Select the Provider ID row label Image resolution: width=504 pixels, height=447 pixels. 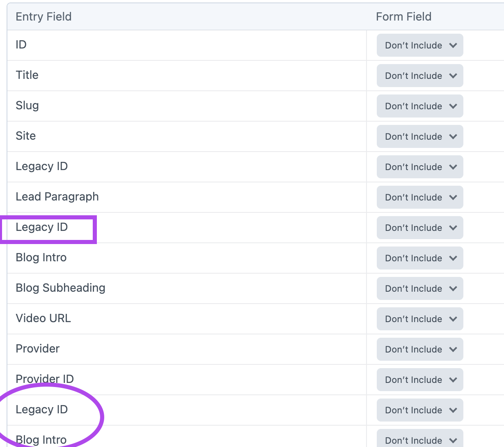click(x=44, y=379)
